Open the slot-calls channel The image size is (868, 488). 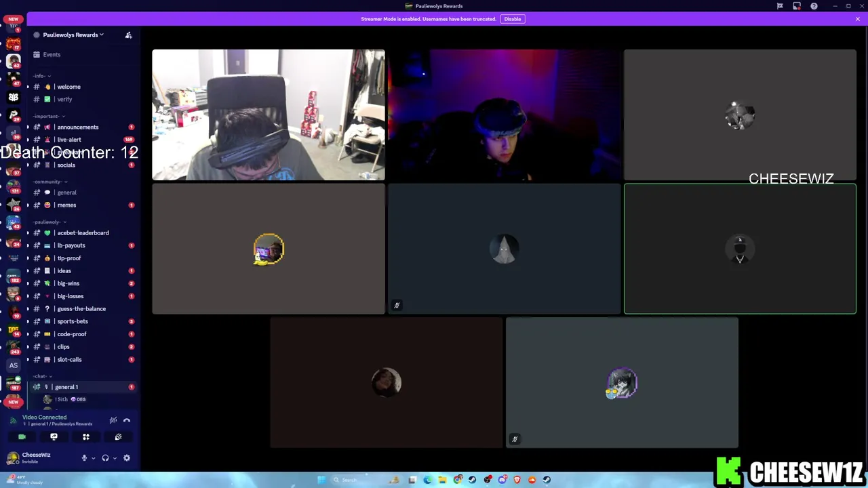point(71,359)
